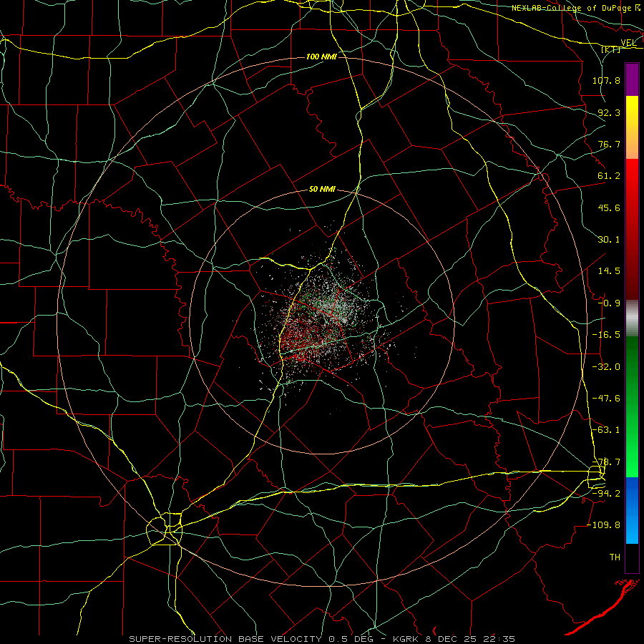644x644 pixels.
Task: Click the 92.3 scale value
Action: (x=609, y=112)
